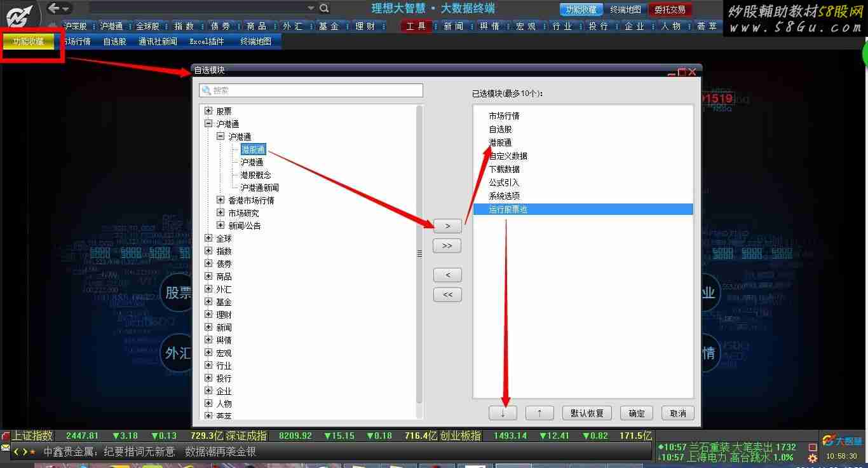Image resolution: width=868 pixels, height=468 pixels.
Task: Click the 搜索 field in 自选模块 dialog
Action: [311, 90]
